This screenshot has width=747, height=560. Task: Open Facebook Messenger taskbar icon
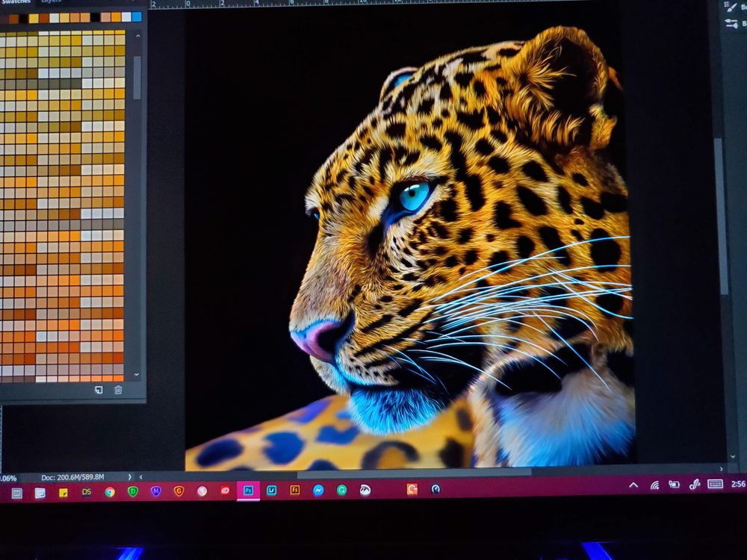[x=318, y=491]
